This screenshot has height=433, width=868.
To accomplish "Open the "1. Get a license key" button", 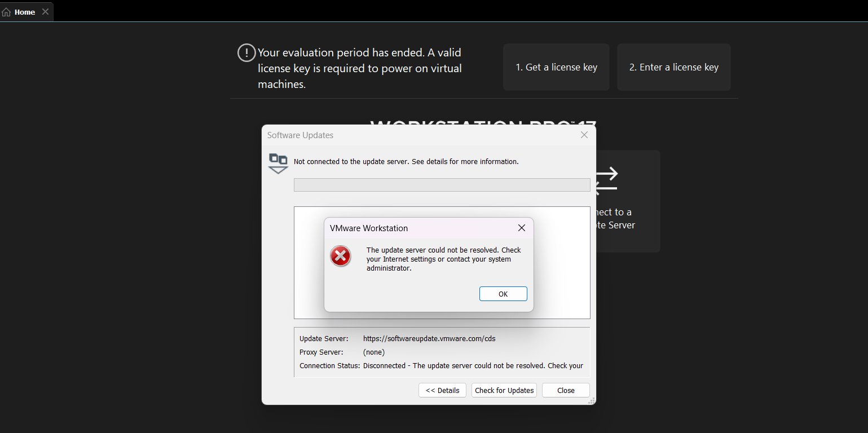I will pyautogui.click(x=556, y=67).
